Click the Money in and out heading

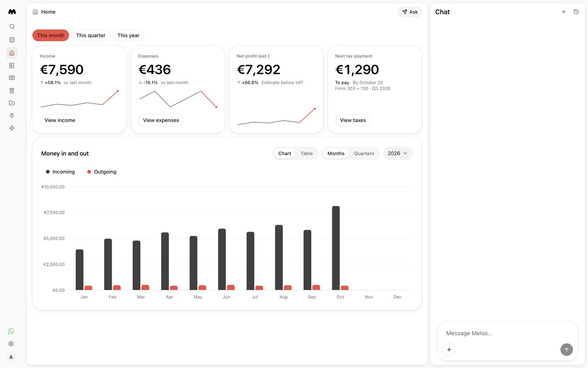pos(65,153)
